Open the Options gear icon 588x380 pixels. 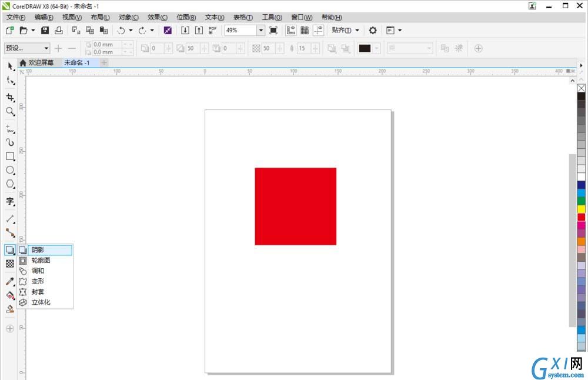373,31
